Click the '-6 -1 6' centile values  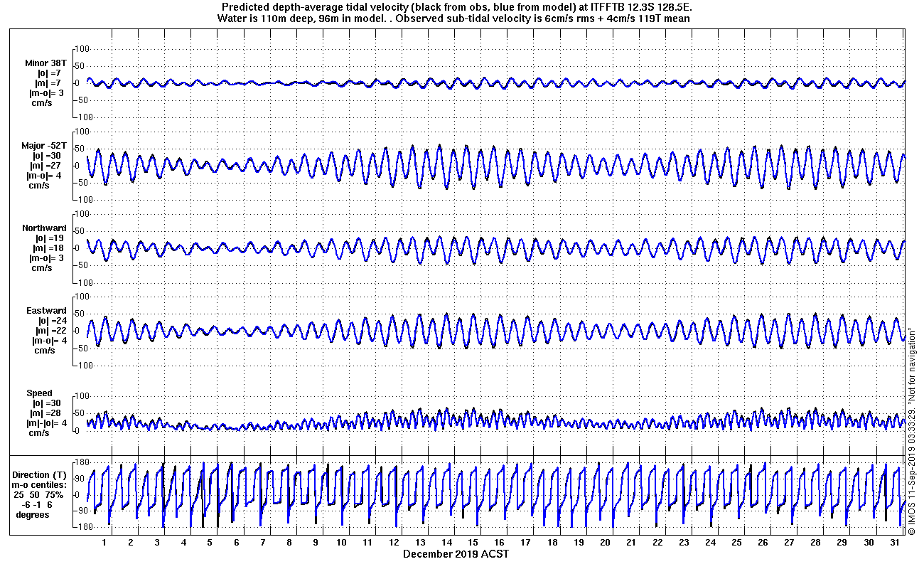coord(37,504)
